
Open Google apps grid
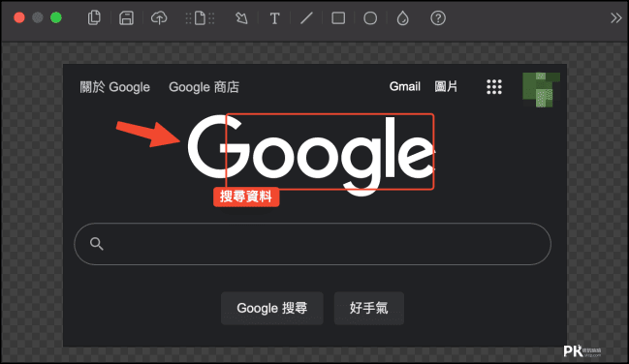(494, 86)
